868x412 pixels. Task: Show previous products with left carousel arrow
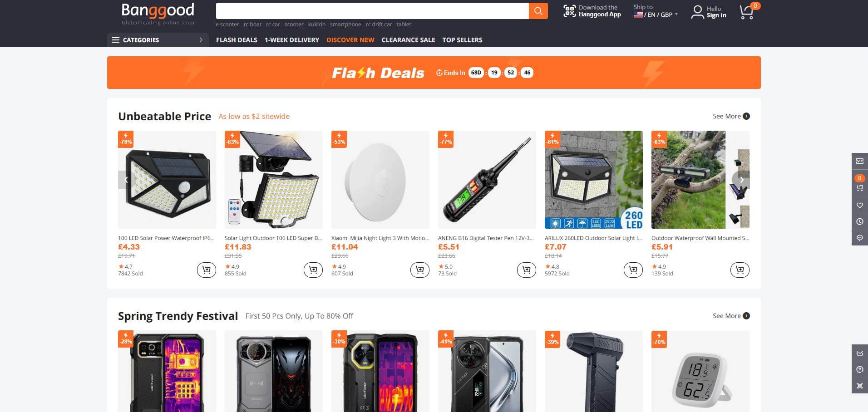(126, 180)
